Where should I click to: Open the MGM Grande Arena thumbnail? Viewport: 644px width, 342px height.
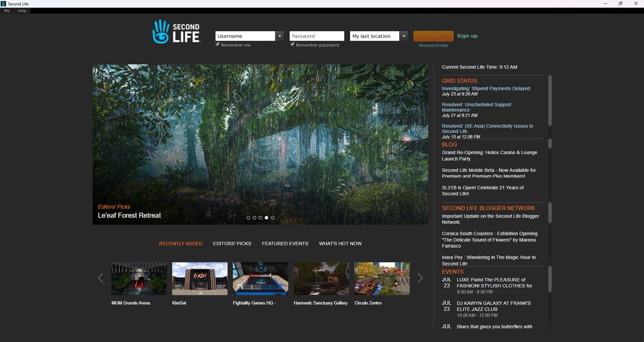(x=139, y=278)
